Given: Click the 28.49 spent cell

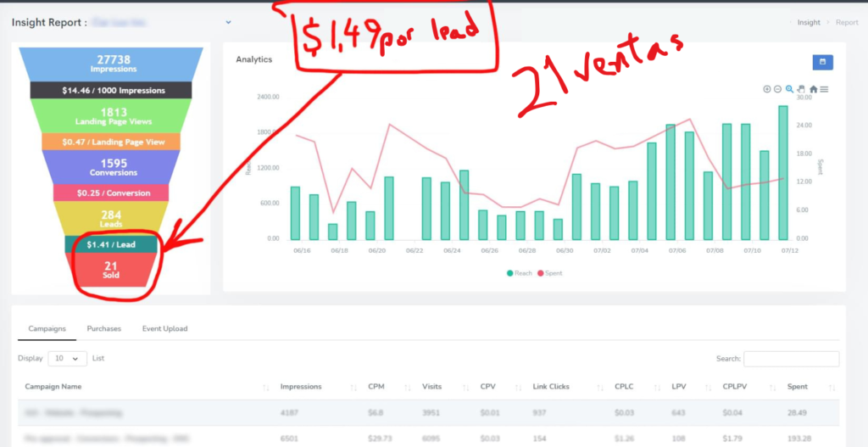Looking at the screenshot, I should (797, 413).
